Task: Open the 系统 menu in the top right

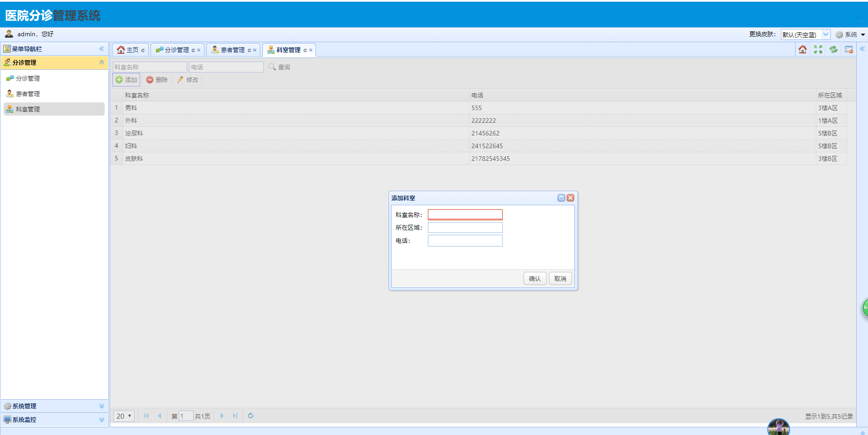Action: click(x=850, y=34)
